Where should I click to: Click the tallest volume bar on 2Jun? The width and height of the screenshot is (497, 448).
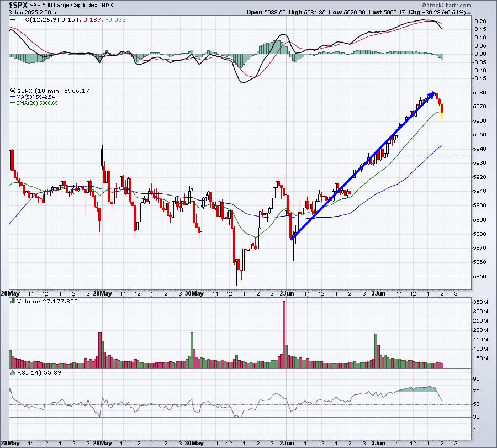pos(284,335)
